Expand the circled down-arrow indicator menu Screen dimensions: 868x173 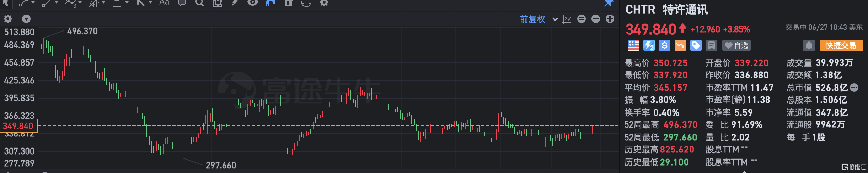[x=26, y=19]
